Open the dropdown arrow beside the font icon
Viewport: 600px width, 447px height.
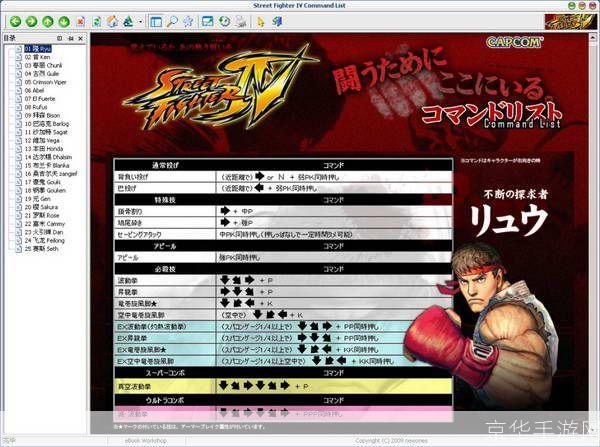tap(140, 21)
